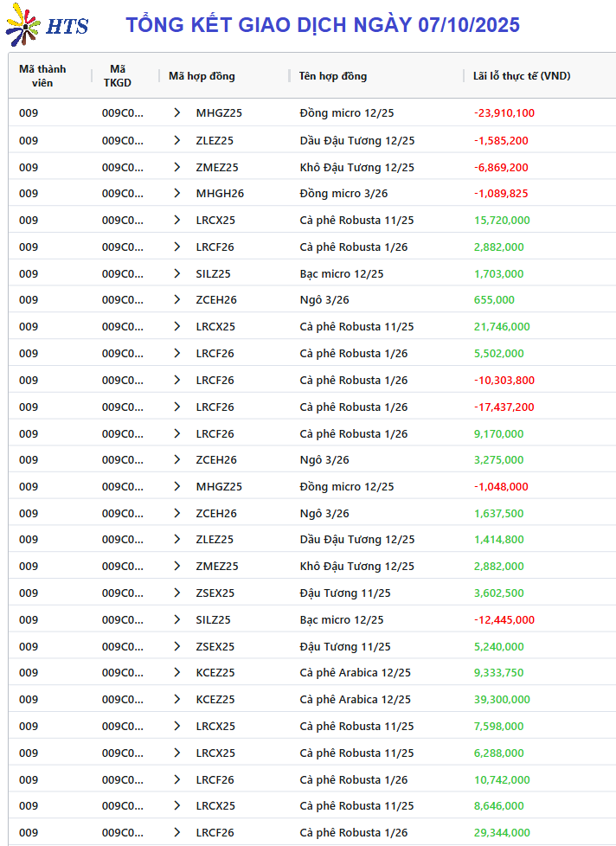Expand ZMEZ25 row with loss -6,869,200

click(x=177, y=168)
